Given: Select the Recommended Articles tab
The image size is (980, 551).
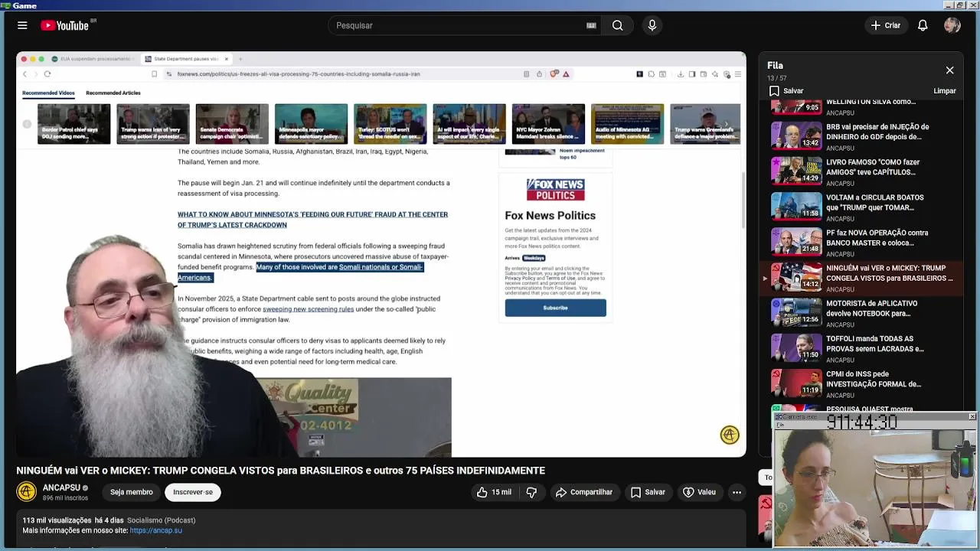Looking at the screenshot, I should (113, 93).
